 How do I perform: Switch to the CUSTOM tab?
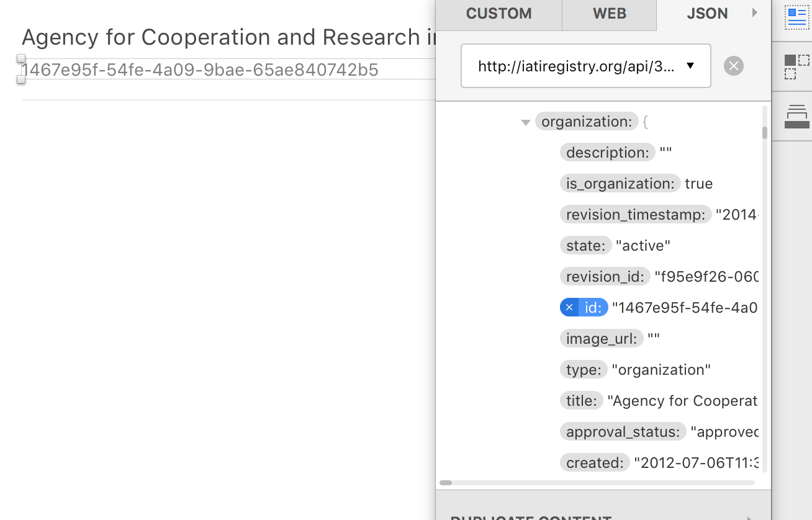[498, 13]
